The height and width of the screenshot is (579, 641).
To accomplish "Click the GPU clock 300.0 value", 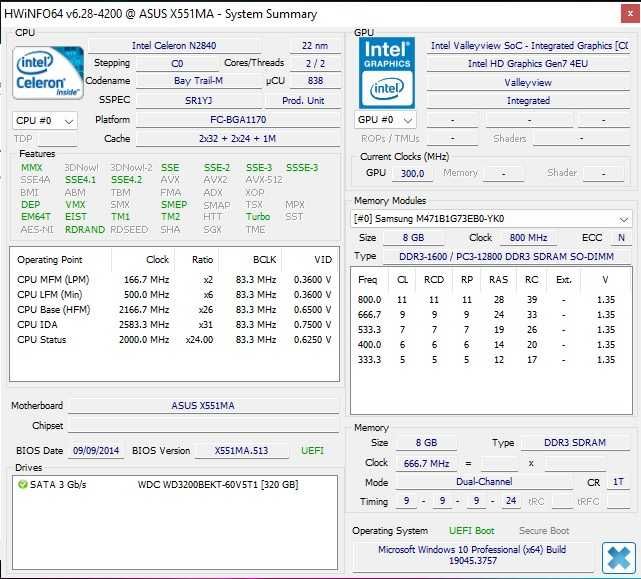I will (412, 173).
